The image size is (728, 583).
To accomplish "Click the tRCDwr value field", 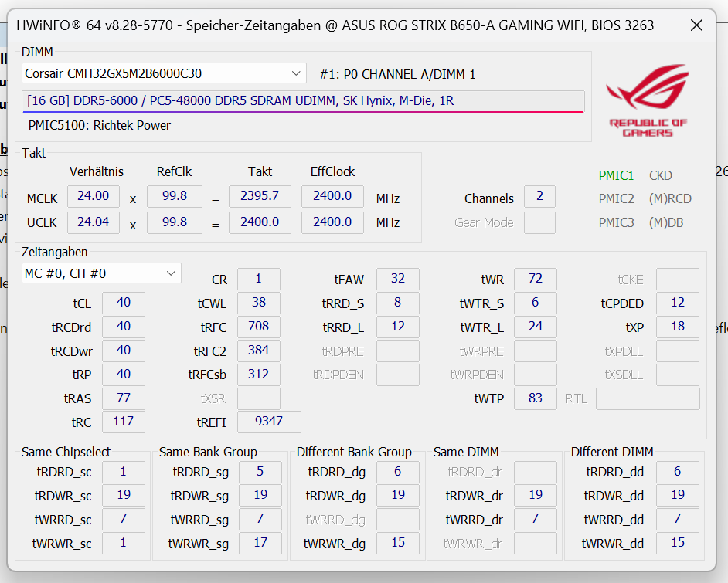I will [x=124, y=351].
